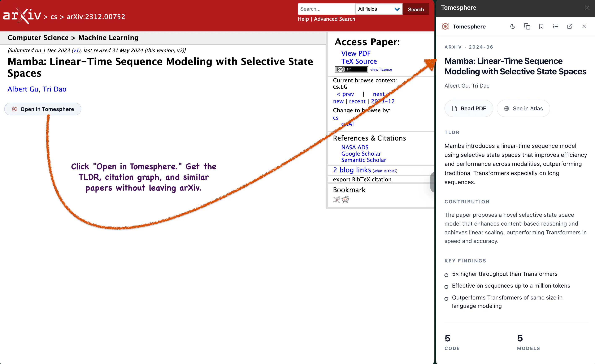Click the TLDR section heading
The image size is (595, 364).
452,132
